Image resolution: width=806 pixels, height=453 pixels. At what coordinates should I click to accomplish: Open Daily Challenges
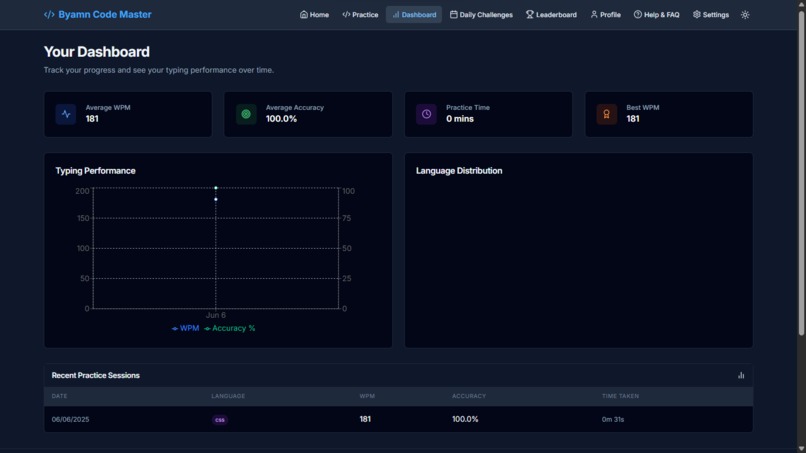pos(481,14)
